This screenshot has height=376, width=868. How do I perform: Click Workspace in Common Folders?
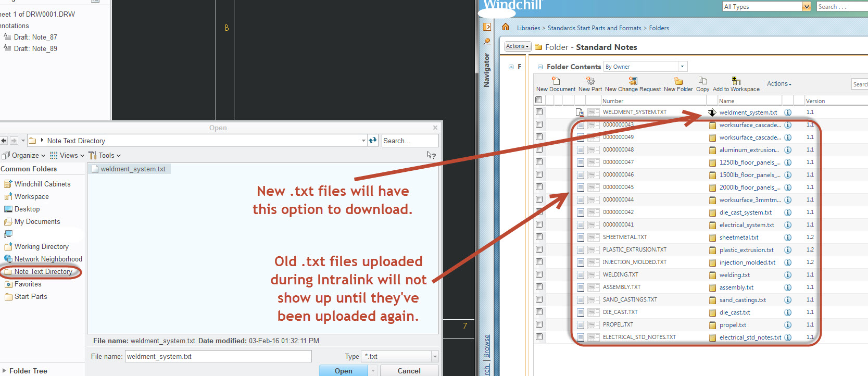(x=26, y=196)
